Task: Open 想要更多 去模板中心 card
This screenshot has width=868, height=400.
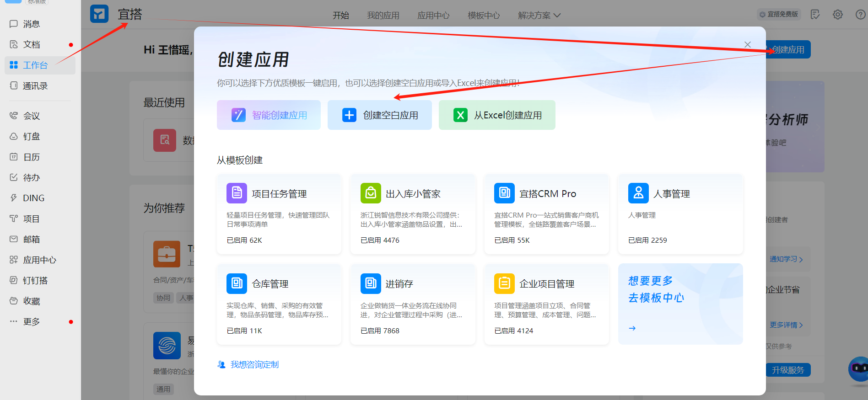Action: [680, 304]
